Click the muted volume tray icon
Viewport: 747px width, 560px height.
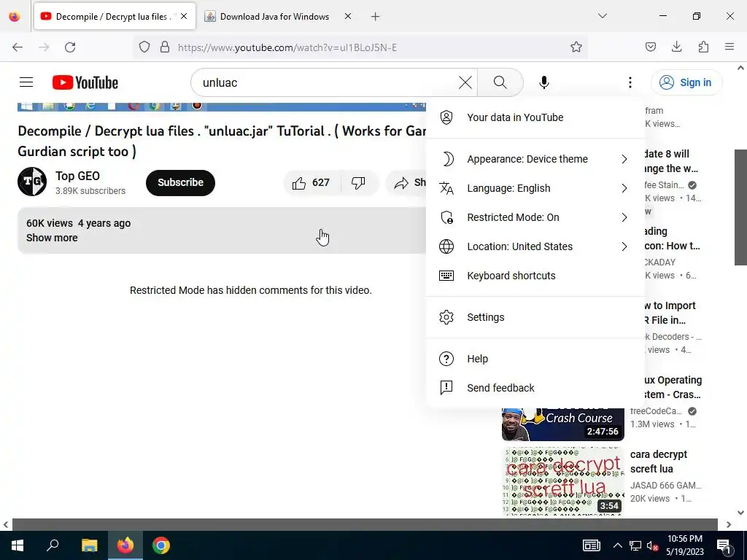click(x=652, y=545)
